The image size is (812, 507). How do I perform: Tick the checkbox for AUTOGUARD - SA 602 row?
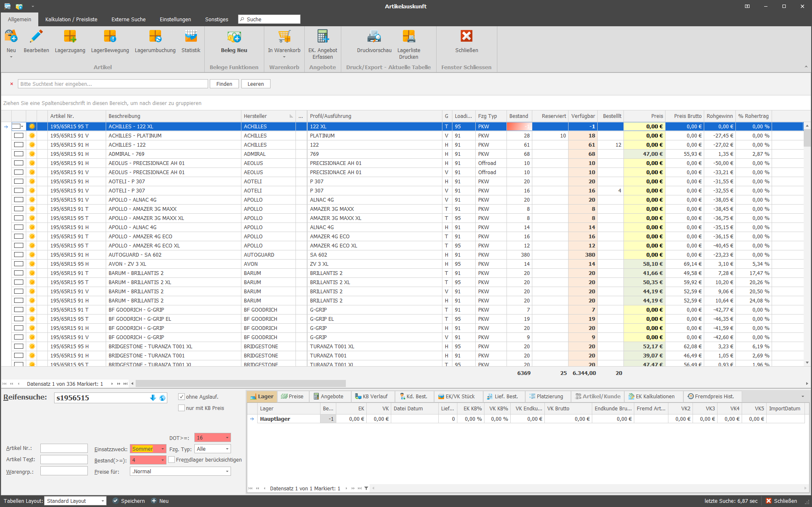tap(19, 255)
